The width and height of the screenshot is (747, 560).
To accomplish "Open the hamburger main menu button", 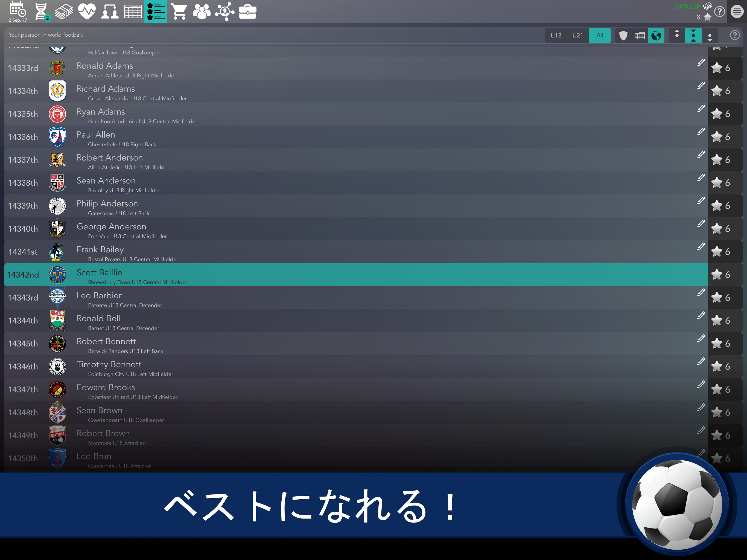I will tap(737, 12).
